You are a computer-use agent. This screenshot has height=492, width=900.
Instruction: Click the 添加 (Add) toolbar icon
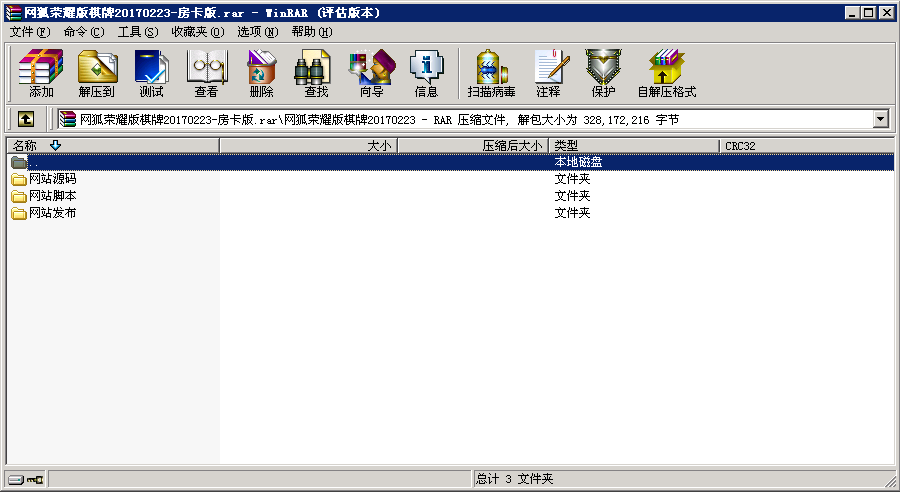[41, 74]
